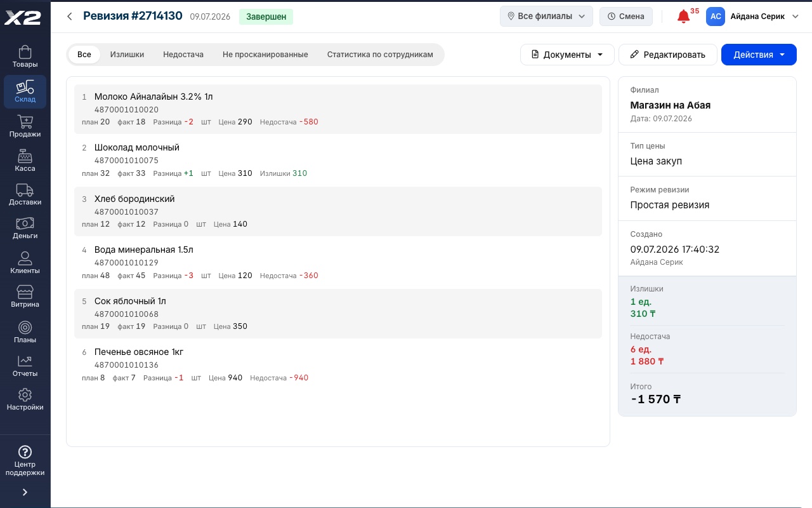Open Клиенты clients section

pos(25,262)
